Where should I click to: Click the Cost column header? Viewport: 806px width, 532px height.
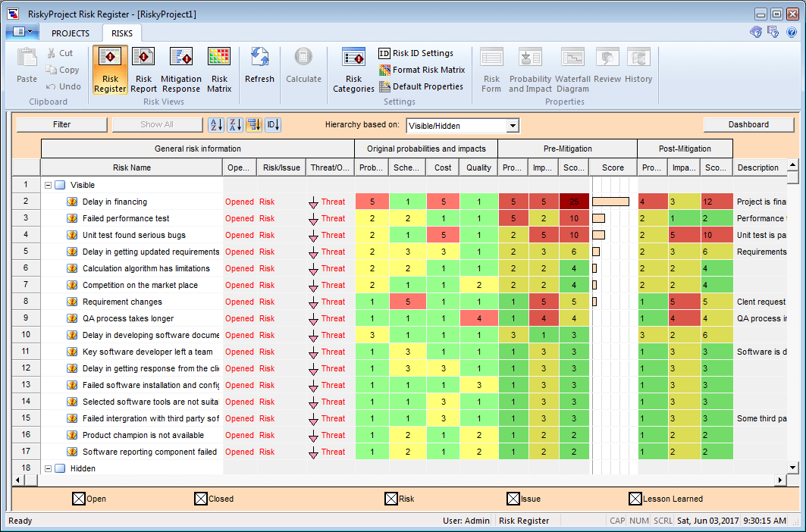click(443, 167)
